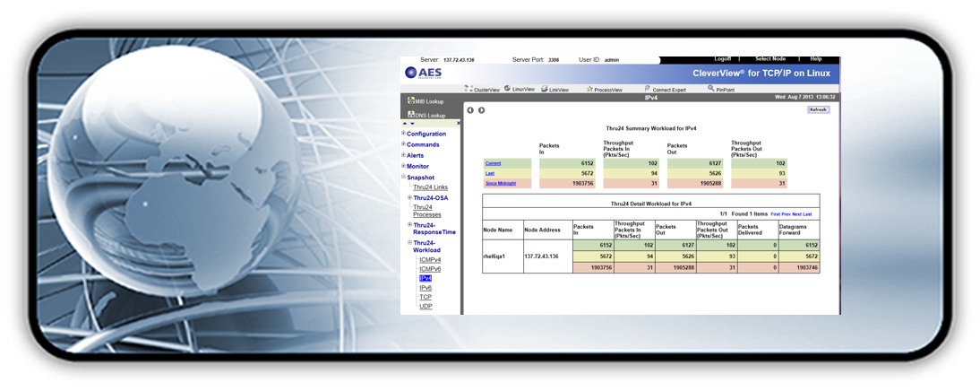Switch to the ProcessView label
Viewport: 980px width, 391px height.
tap(608, 90)
